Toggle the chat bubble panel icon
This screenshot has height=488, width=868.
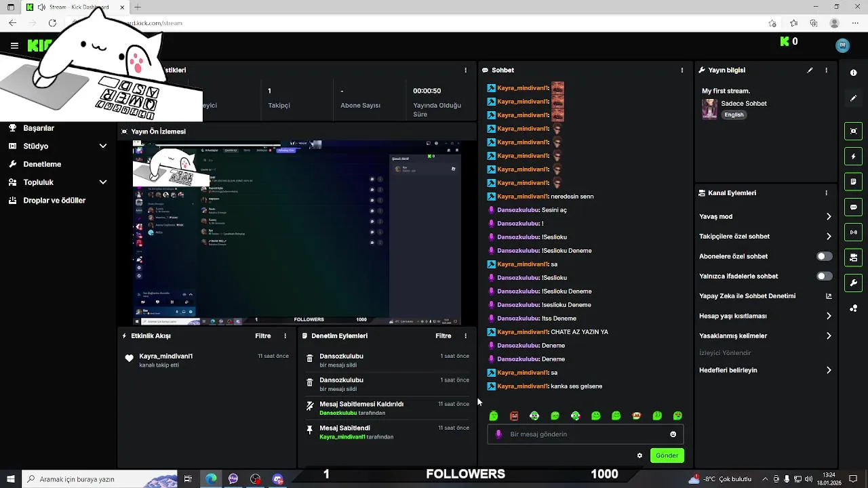853,207
